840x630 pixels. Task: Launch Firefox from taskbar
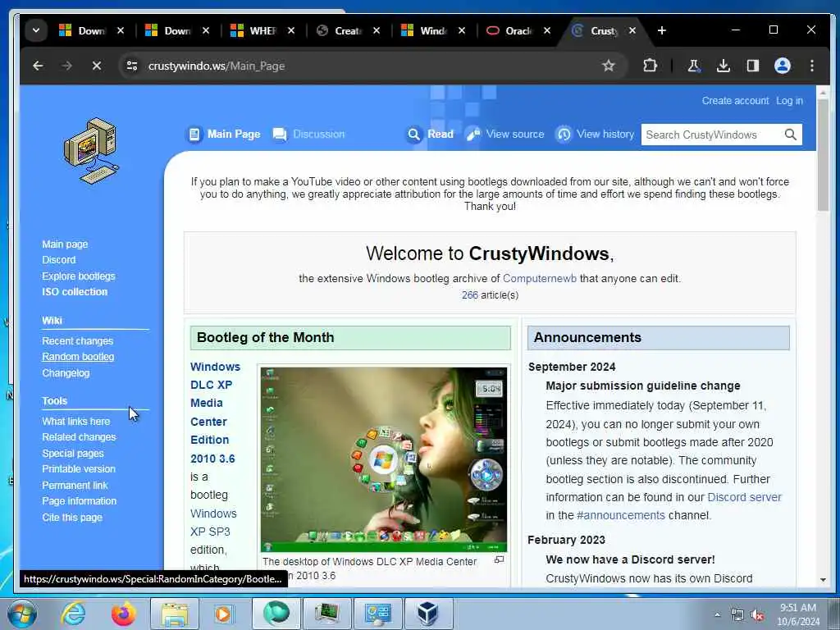(x=123, y=614)
